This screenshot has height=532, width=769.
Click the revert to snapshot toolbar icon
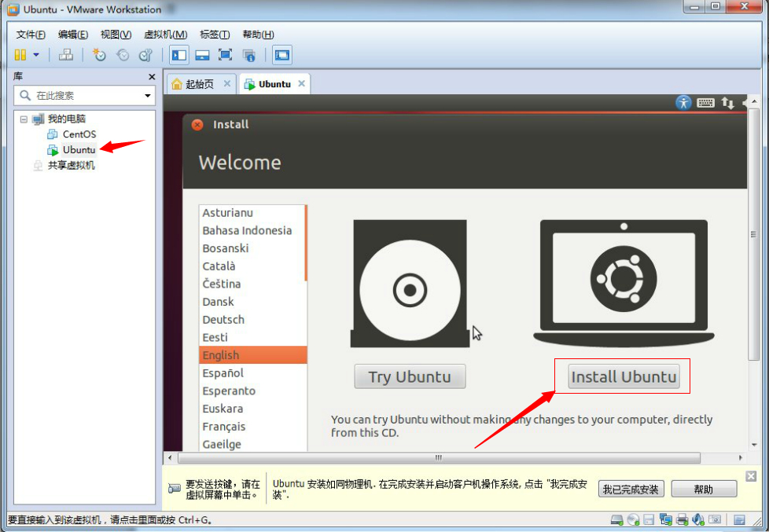123,55
